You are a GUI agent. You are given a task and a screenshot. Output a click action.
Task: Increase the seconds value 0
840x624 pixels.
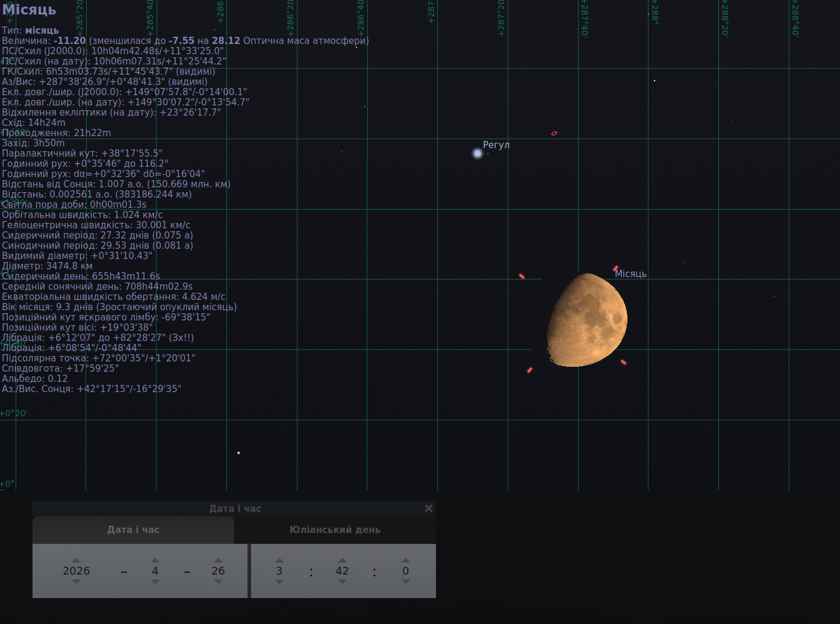pos(406,560)
